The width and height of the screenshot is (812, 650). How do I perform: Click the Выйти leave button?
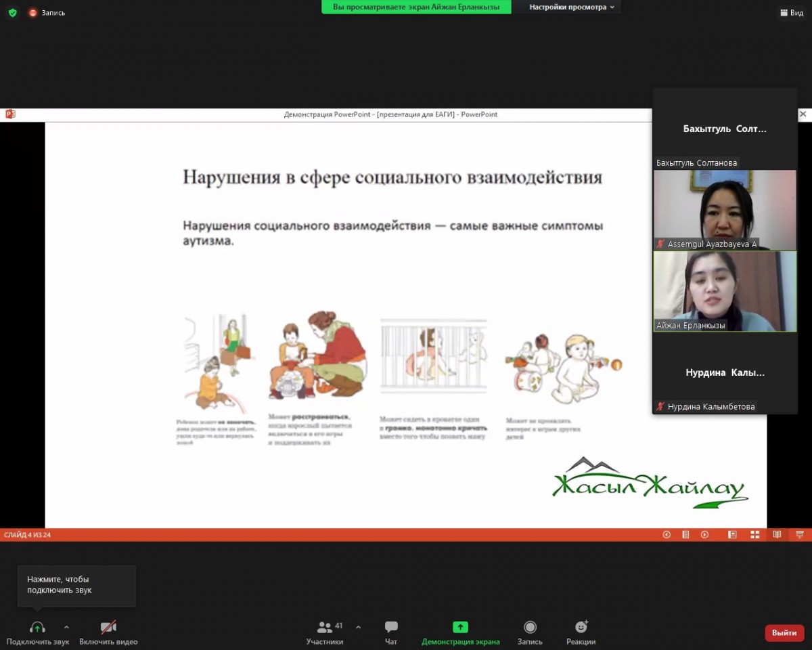pos(784,632)
